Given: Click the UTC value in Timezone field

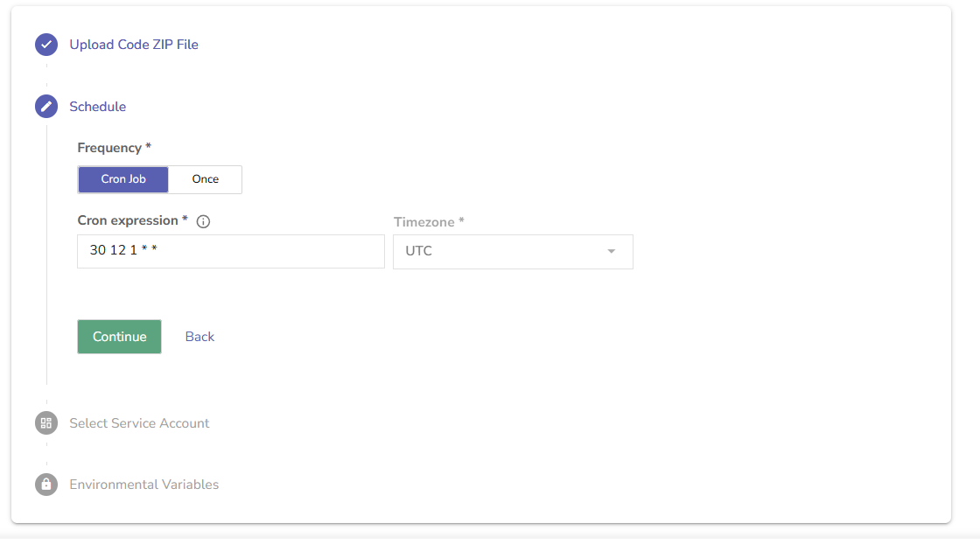Looking at the screenshot, I should [x=419, y=252].
